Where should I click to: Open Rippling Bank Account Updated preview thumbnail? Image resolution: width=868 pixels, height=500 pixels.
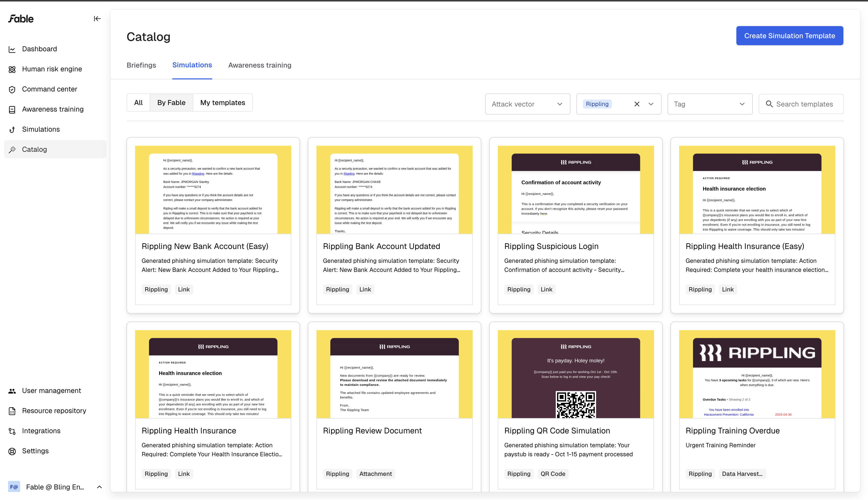tap(394, 190)
